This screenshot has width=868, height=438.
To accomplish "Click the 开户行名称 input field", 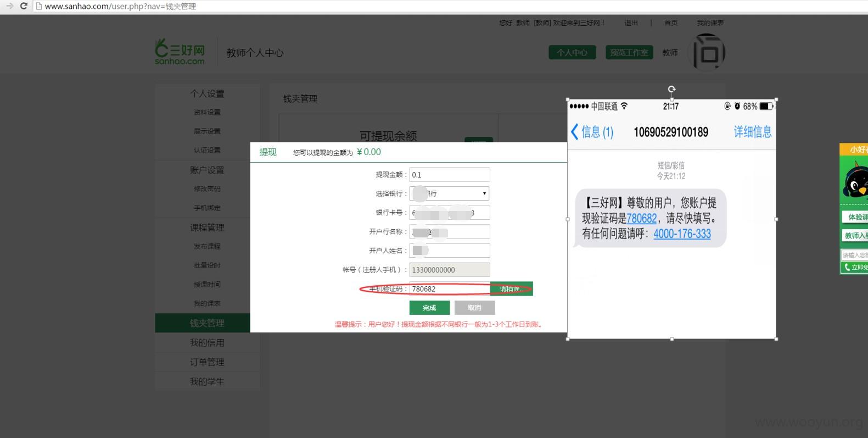I will click(x=450, y=232).
